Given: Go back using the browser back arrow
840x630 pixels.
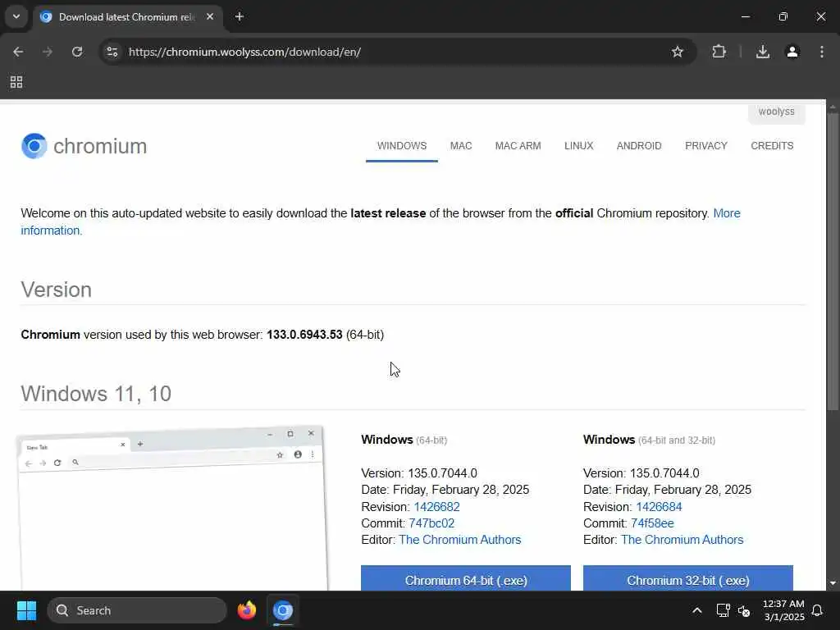Looking at the screenshot, I should coord(18,52).
